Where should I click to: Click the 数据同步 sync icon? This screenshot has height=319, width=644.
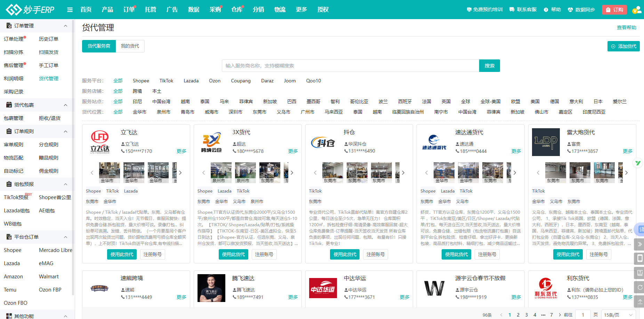point(570,10)
